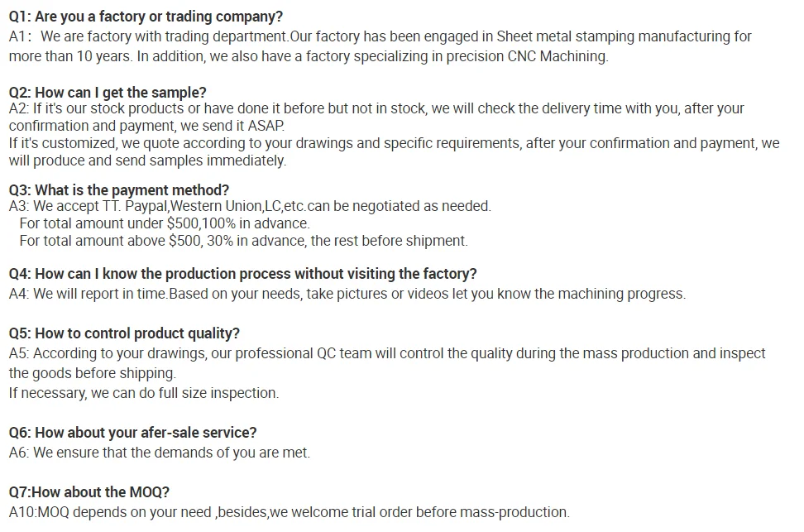Click the A1 answer about Sheet metal stamping
This screenshot has width=804, height=532.
click(380, 36)
